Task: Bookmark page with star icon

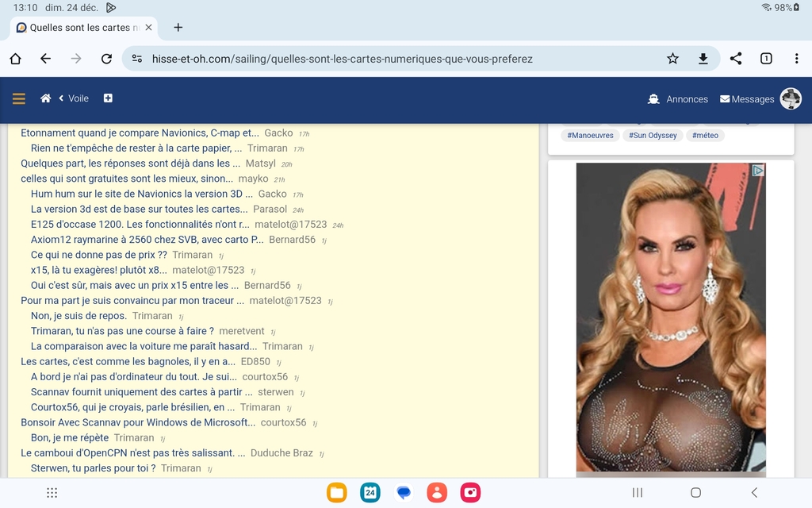Action: 672,59
